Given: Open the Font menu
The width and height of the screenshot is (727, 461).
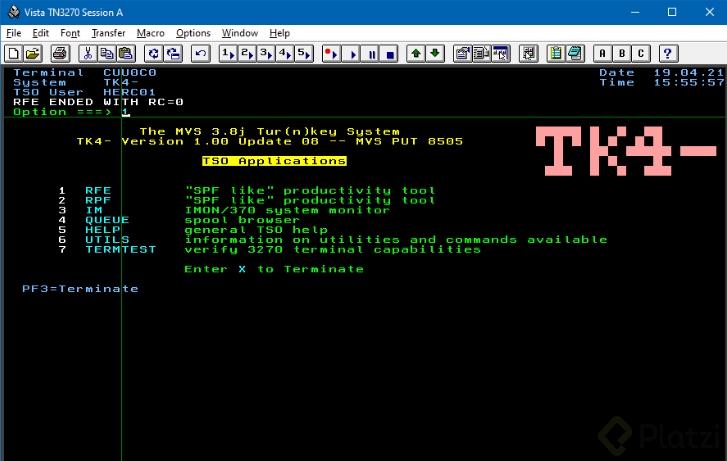Looking at the screenshot, I should pos(70,33).
